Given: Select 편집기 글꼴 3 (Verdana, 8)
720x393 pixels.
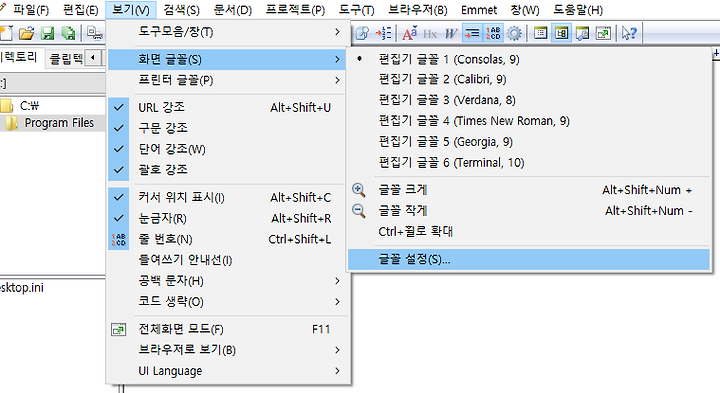Looking at the screenshot, I should point(529,100).
